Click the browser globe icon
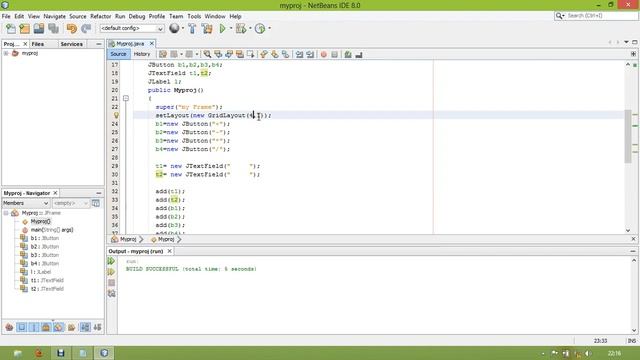Screen dimensions: 640x360 pos(174,28)
